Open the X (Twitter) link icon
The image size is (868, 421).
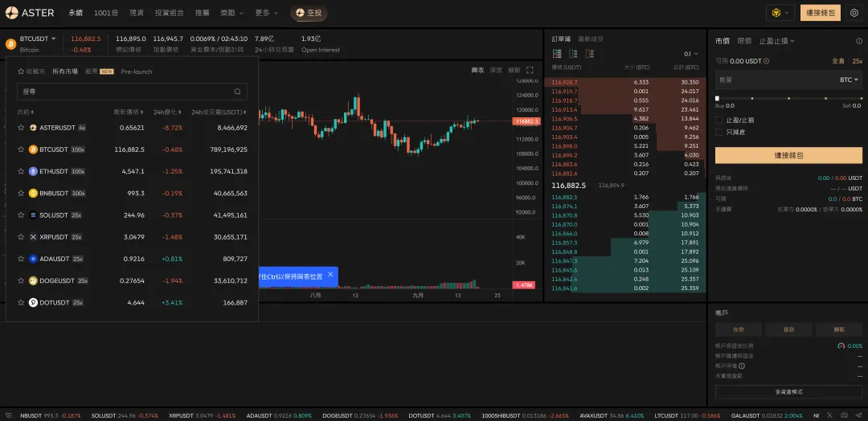(829, 415)
